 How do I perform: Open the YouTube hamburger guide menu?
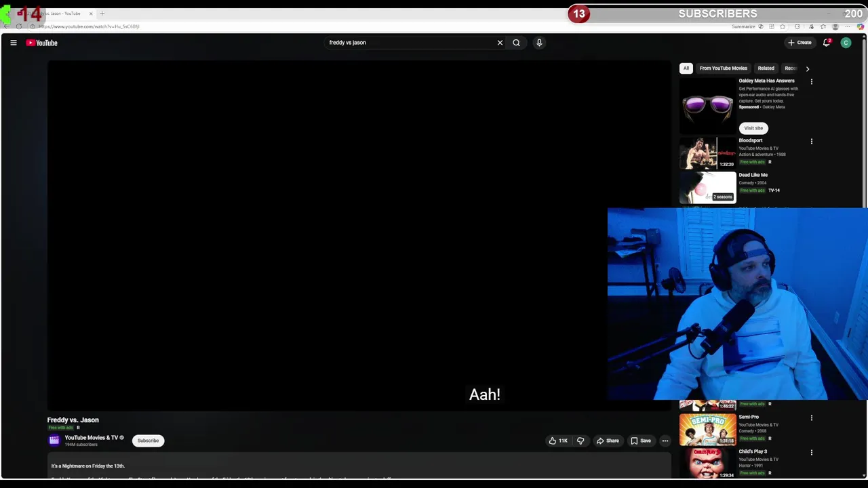pyautogui.click(x=13, y=43)
